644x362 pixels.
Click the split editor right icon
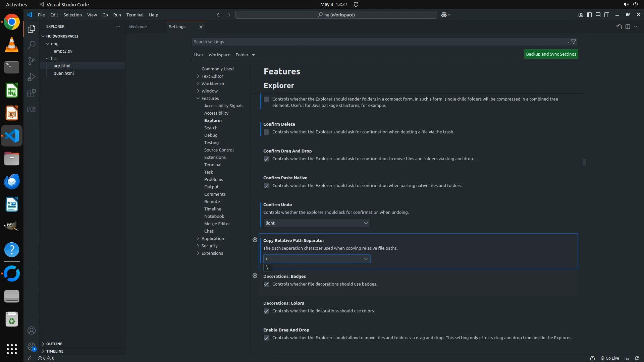coord(628,26)
